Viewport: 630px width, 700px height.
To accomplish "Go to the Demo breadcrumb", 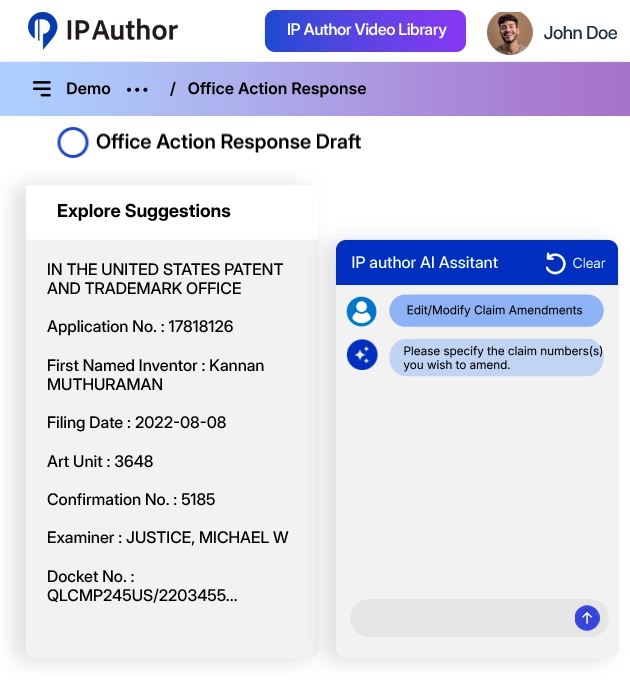I will click(88, 89).
